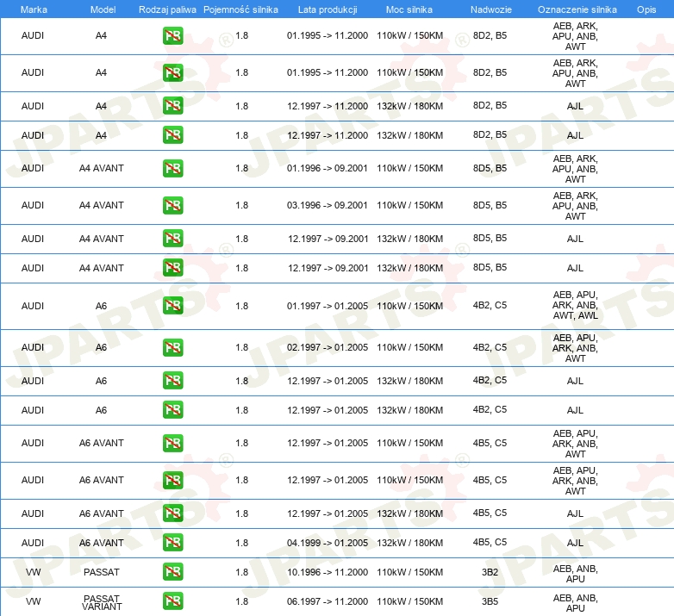Screen dimensions: 674x616
Task: Select the date cell '03.1996 -> 09.2001'
Action: pyautogui.click(x=328, y=205)
